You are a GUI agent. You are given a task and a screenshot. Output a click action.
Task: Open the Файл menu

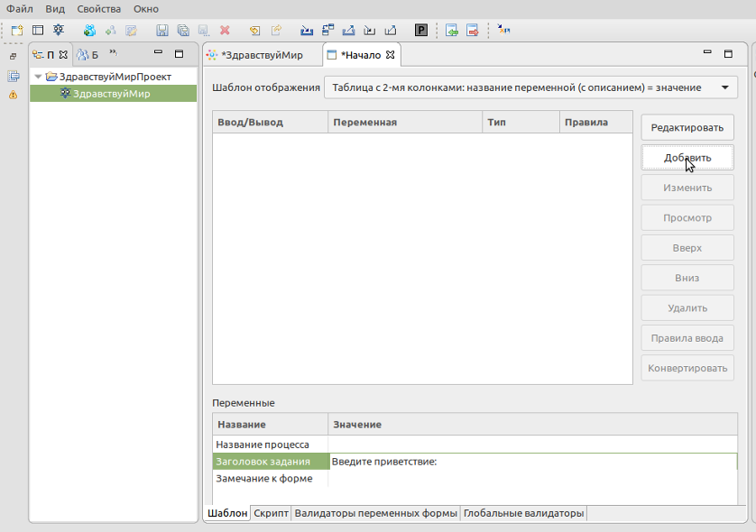tap(20, 9)
